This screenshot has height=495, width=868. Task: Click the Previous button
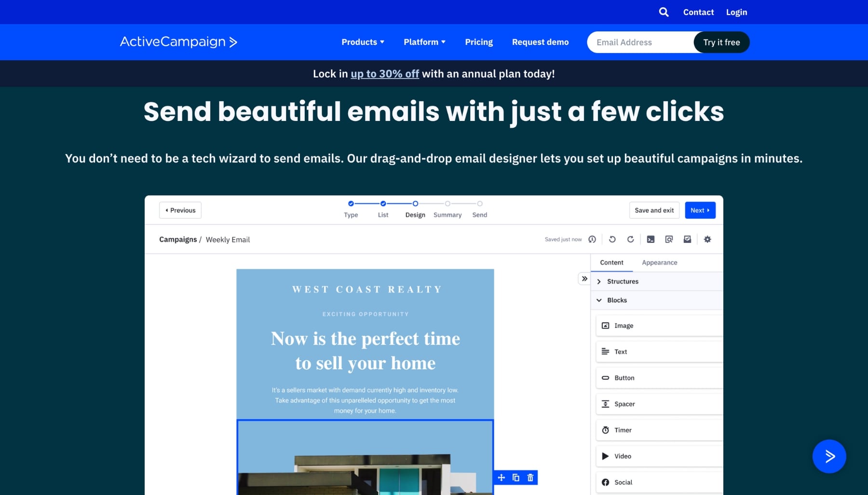pyautogui.click(x=180, y=210)
